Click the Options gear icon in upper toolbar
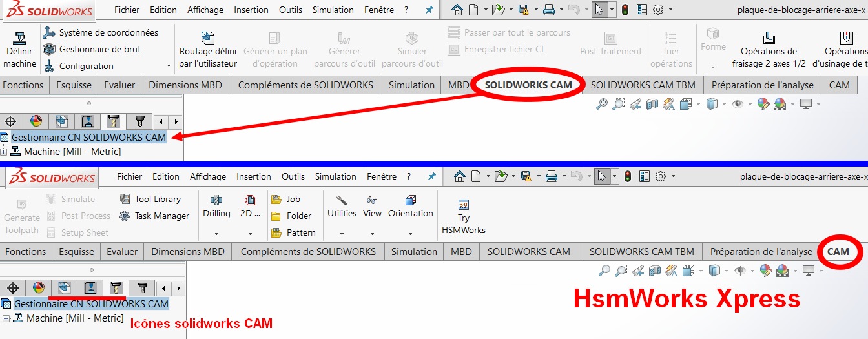868x339 pixels. coord(658,10)
